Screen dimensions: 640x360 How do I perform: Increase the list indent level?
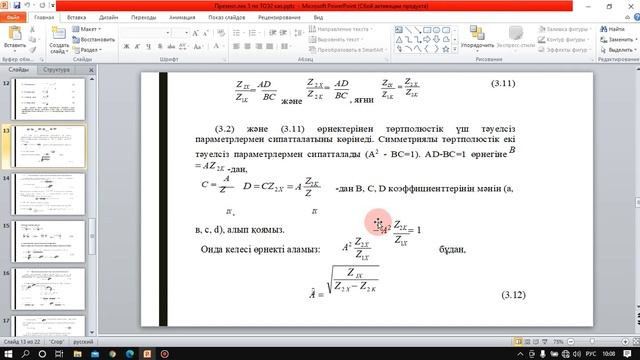283,33
